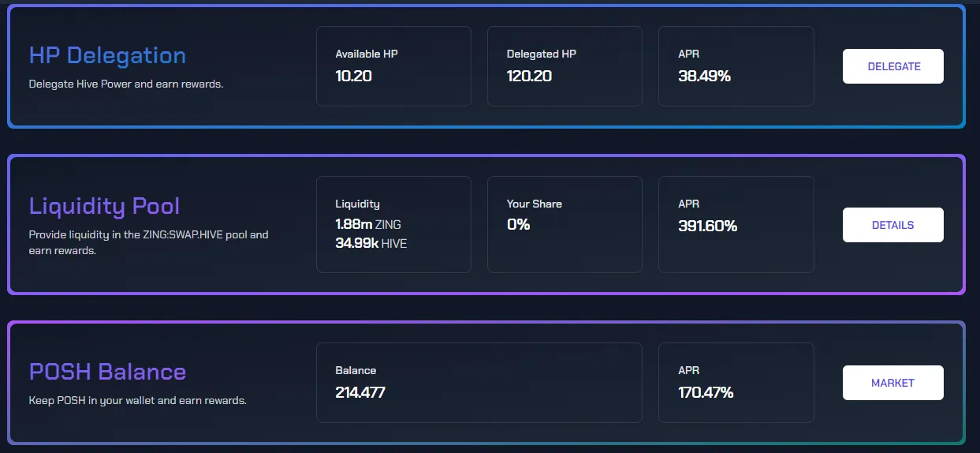980x453 pixels.
Task: Click the Your Share value 0%
Action: point(518,225)
